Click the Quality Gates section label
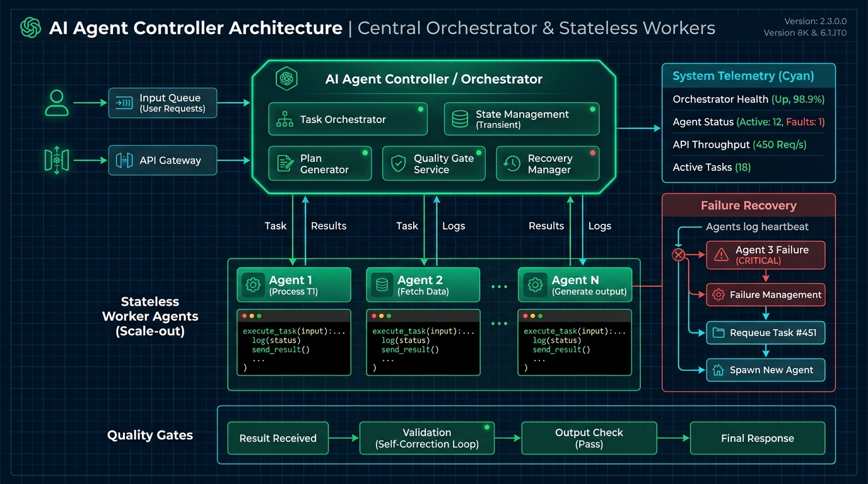868x484 pixels. click(150, 435)
